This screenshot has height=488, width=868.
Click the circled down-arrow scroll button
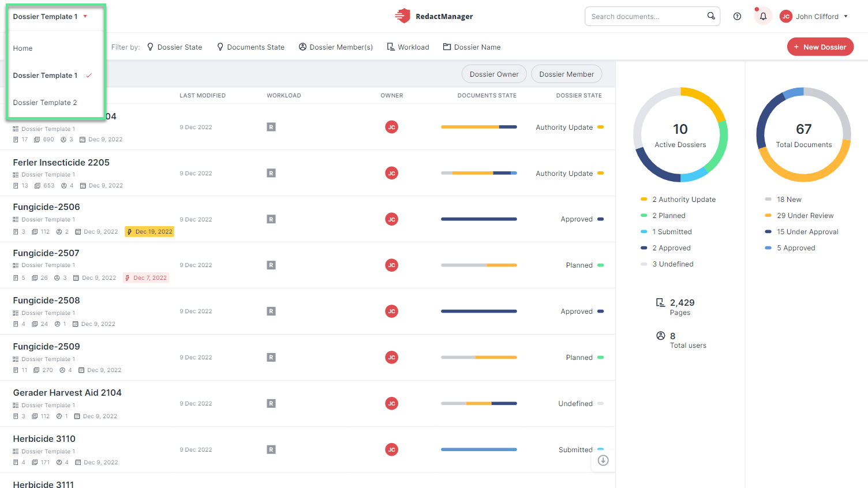tap(603, 460)
